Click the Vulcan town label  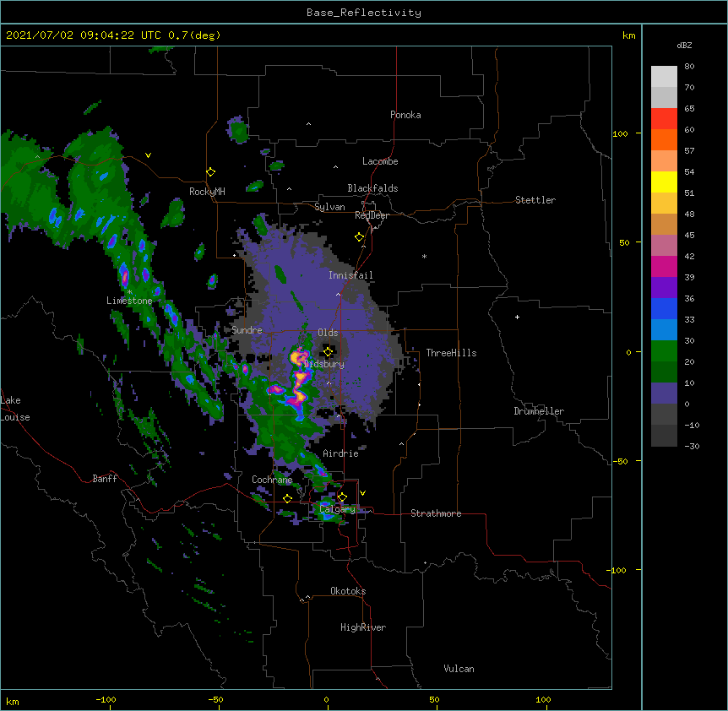pyautogui.click(x=459, y=669)
